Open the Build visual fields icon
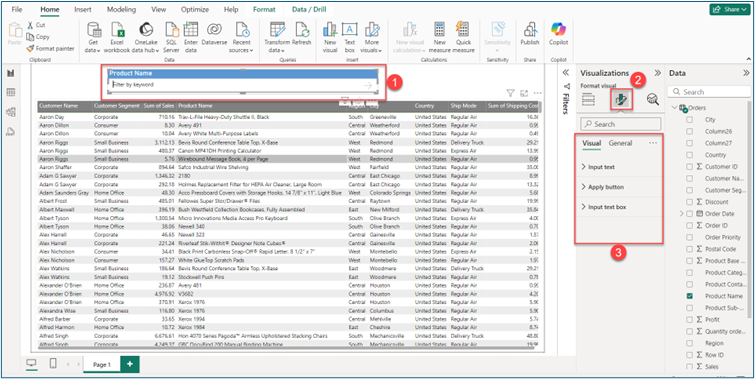Image resolution: width=755 pixels, height=379 pixels. click(588, 99)
